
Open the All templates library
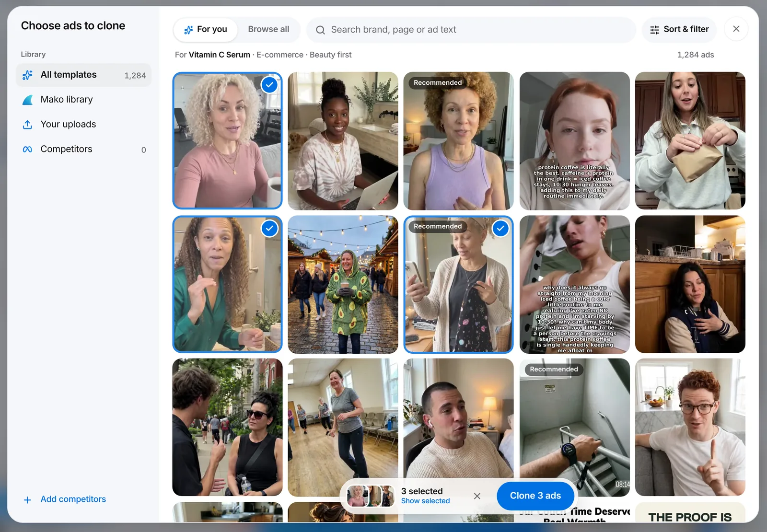pyautogui.click(x=84, y=75)
